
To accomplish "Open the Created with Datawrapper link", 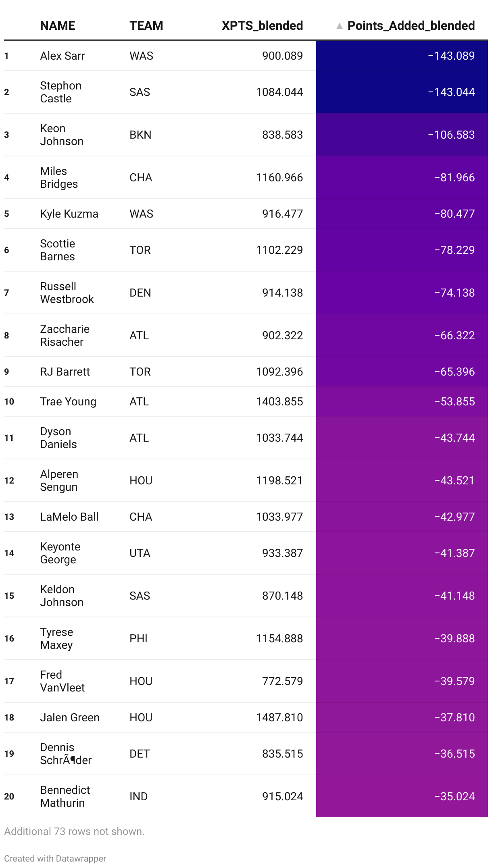I will click(x=55, y=858).
